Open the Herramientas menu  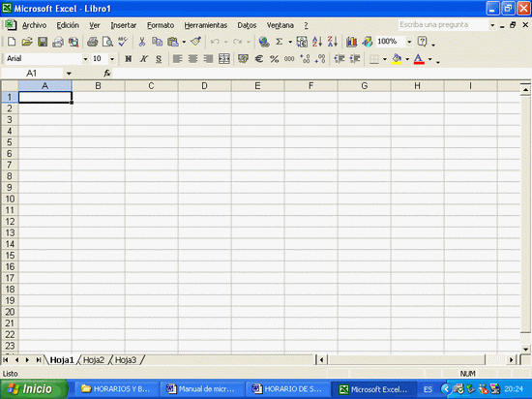[x=206, y=25]
